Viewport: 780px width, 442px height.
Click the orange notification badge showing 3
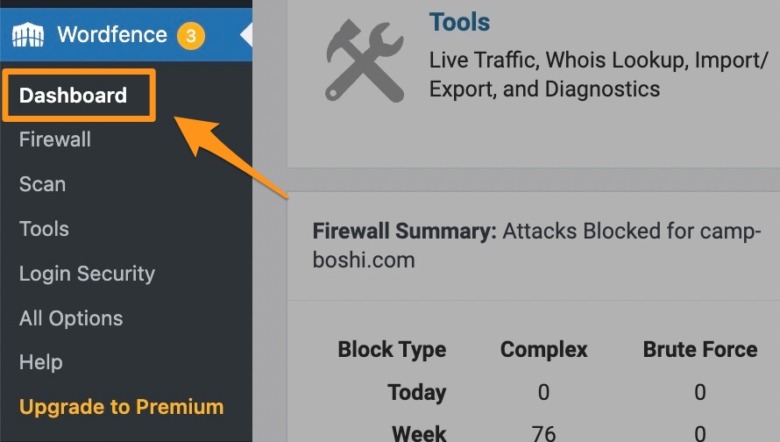pos(191,36)
